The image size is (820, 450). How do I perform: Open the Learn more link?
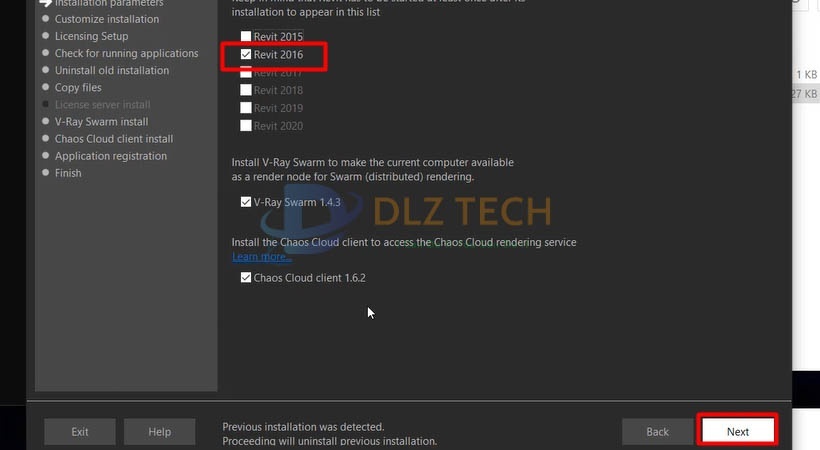pos(261,257)
